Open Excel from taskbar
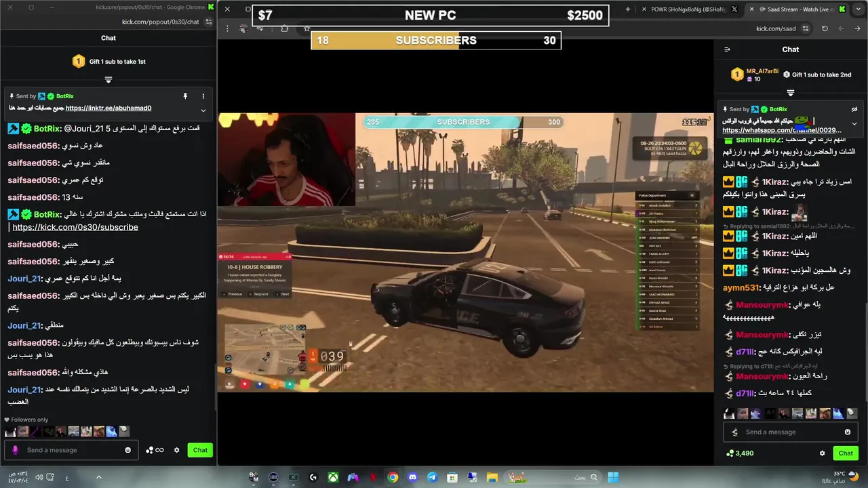This screenshot has width=868, height=488. (294, 477)
